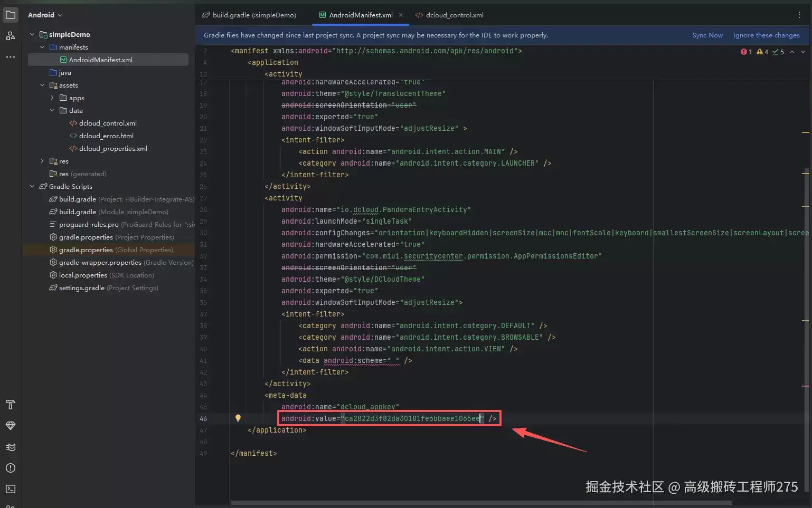
Task: Open the Problems warning circle icon
Action: pyautogui.click(x=11, y=468)
